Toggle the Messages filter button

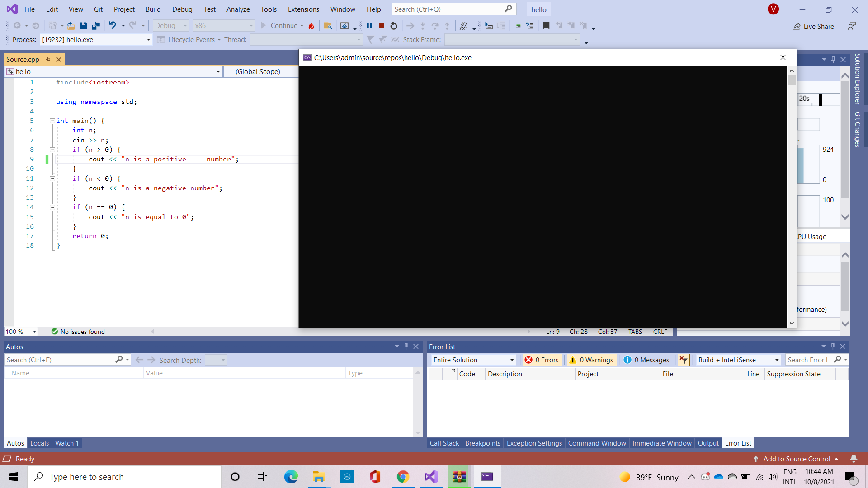click(x=646, y=360)
